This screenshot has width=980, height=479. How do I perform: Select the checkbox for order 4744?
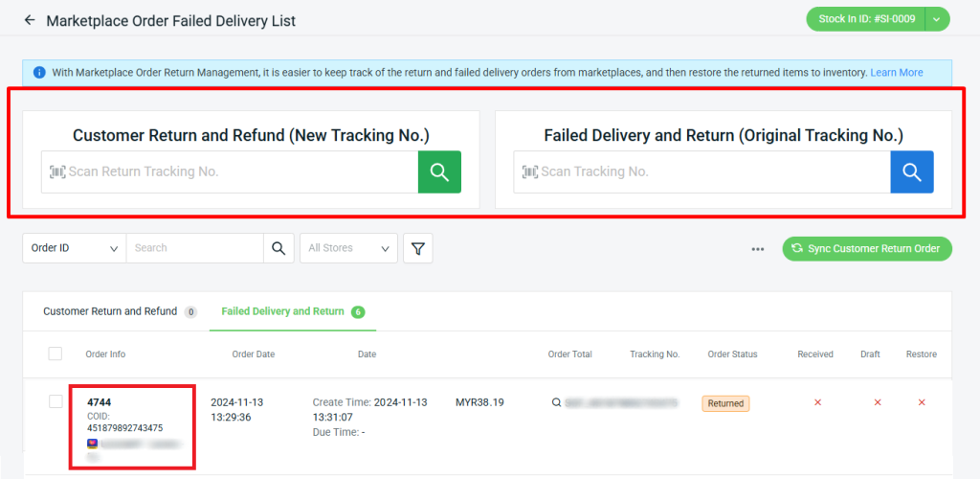pyautogui.click(x=56, y=401)
